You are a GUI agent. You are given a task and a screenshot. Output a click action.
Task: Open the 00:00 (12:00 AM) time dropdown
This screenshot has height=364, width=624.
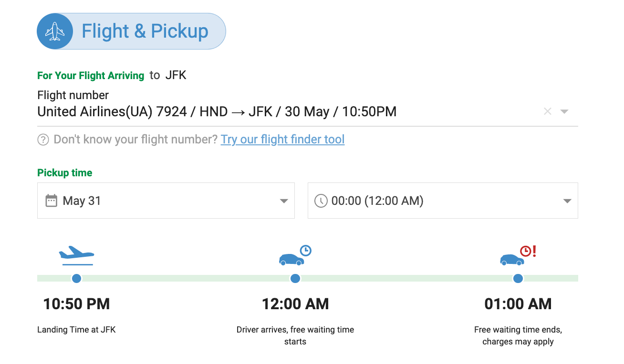point(443,201)
